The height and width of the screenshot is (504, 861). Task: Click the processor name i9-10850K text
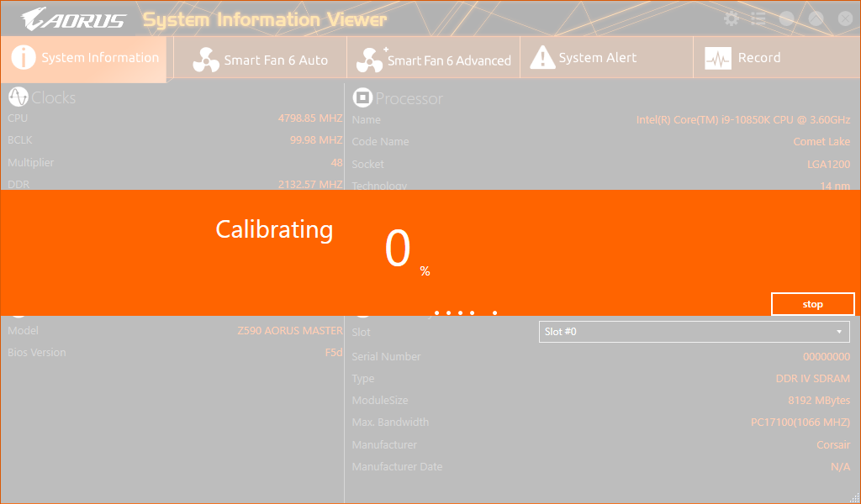(x=743, y=119)
